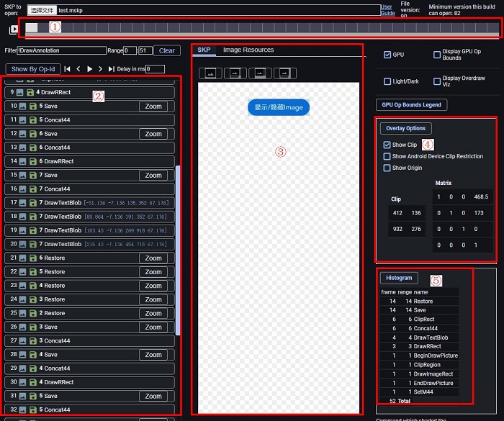Step to the previous command
This screenshot has height=421, width=504.
click(x=78, y=69)
